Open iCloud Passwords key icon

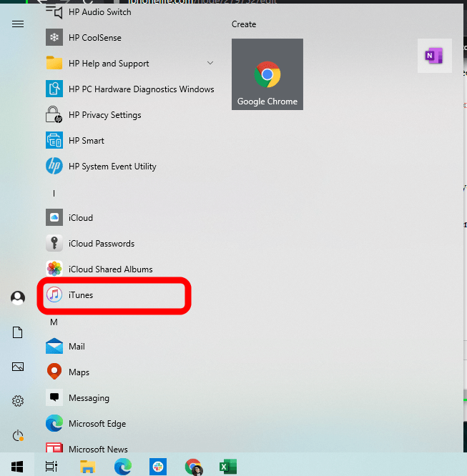coord(54,243)
